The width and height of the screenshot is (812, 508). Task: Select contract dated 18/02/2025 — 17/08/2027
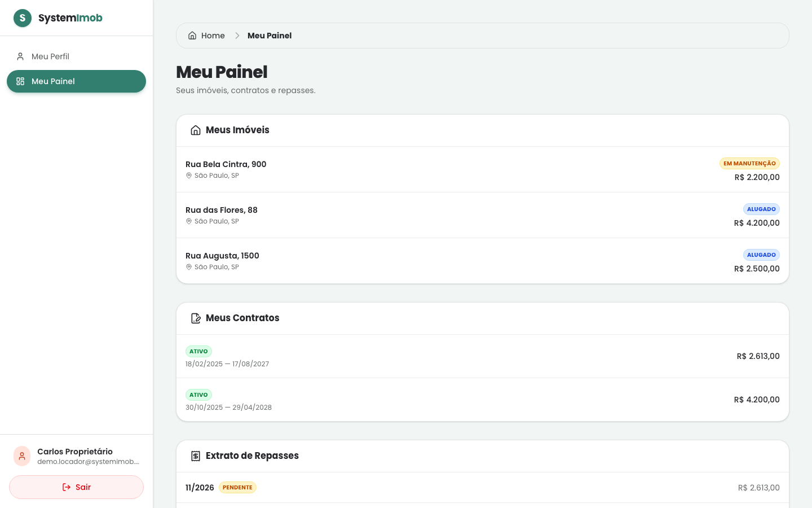click(483, 356)
